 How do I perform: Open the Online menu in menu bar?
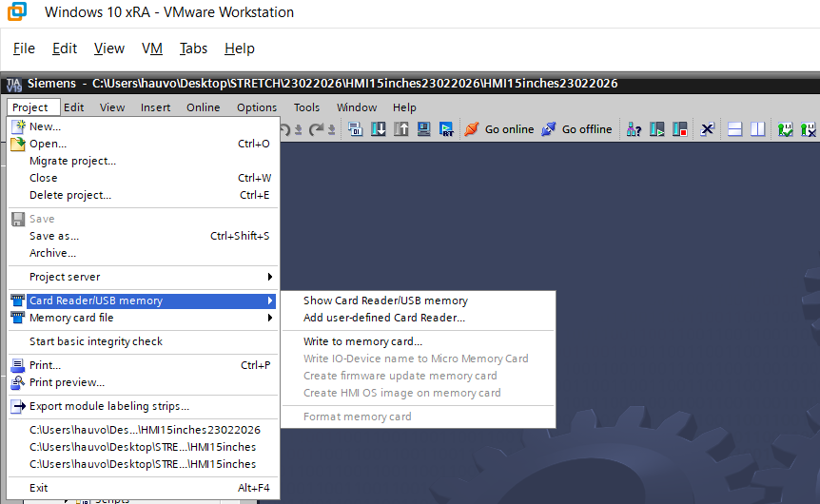[x=203, y=107]
